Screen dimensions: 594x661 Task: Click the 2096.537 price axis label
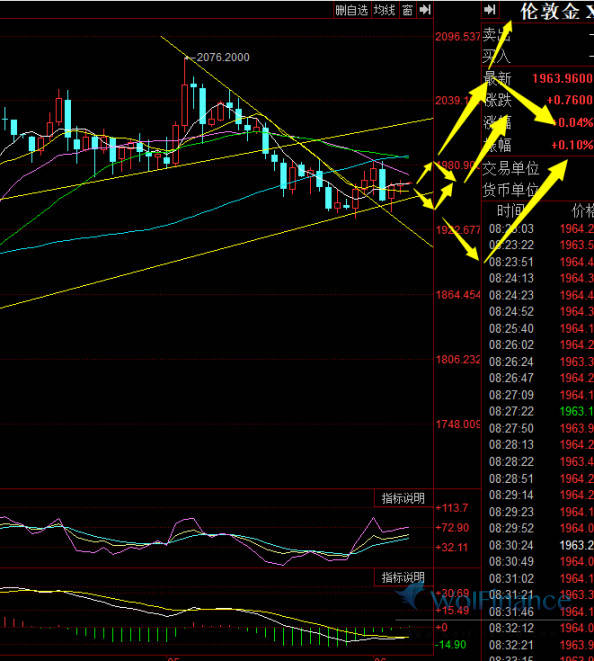[457, 37]
